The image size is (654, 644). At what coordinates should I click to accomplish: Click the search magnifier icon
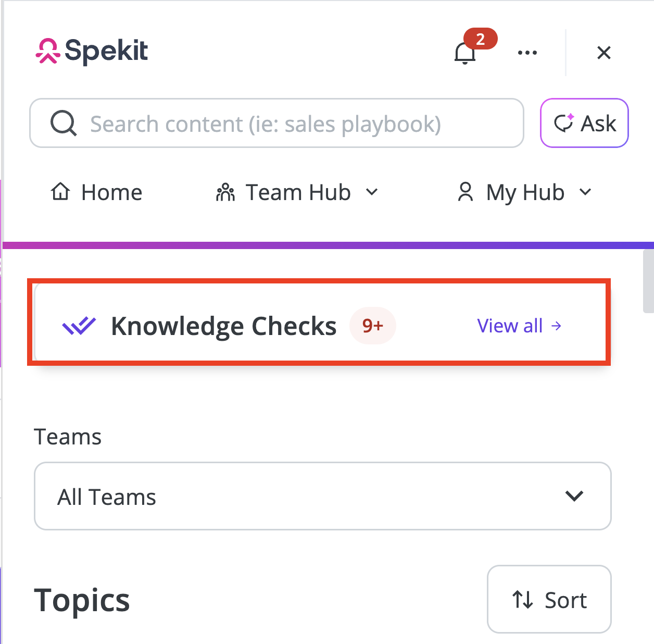pyautogui.click(x=64, y=123)
